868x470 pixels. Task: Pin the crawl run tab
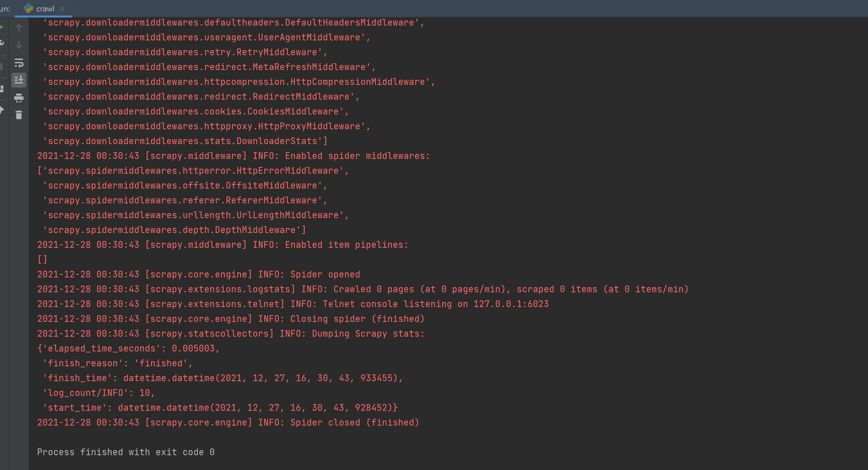click(x=2, y=110)
